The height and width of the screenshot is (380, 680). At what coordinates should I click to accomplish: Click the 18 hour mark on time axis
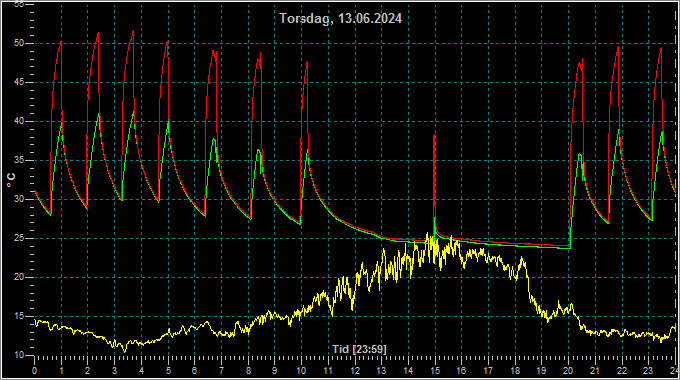point(515,370)
